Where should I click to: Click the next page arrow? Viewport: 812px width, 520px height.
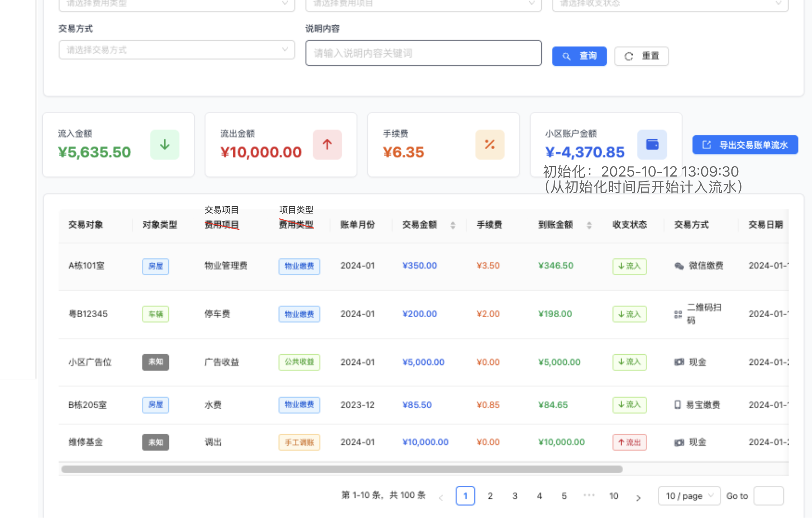click(x=638, y=497)
